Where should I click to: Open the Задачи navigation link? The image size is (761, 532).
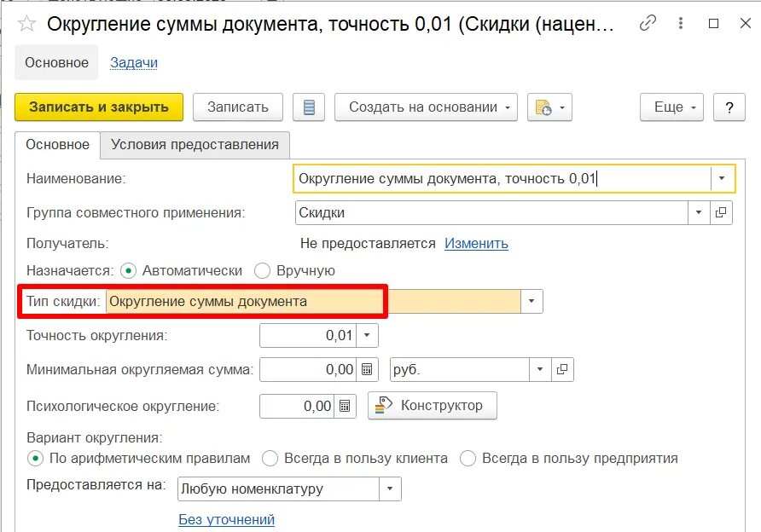[x=133, y=62]
